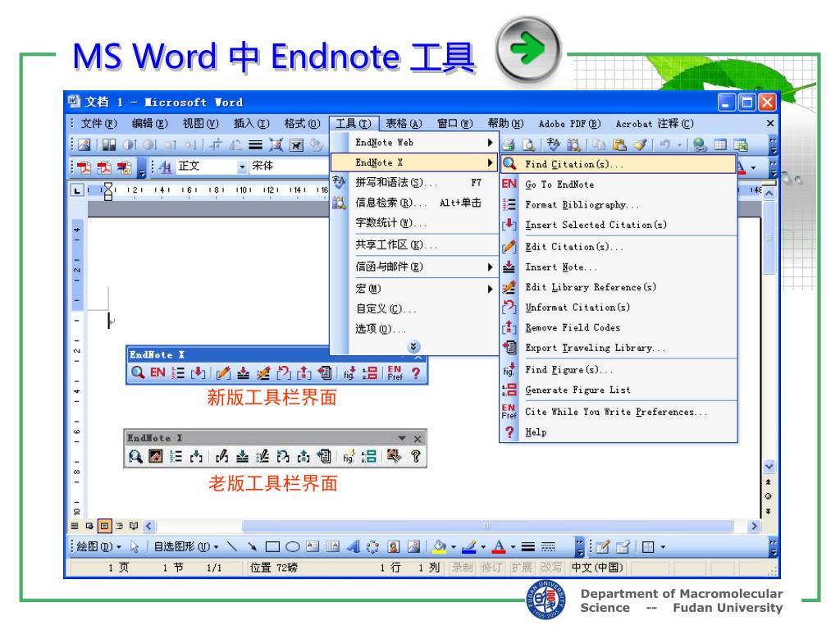Choose Format Bibliography... entry
Screen dimensions: 840x630
coord(619,204)
